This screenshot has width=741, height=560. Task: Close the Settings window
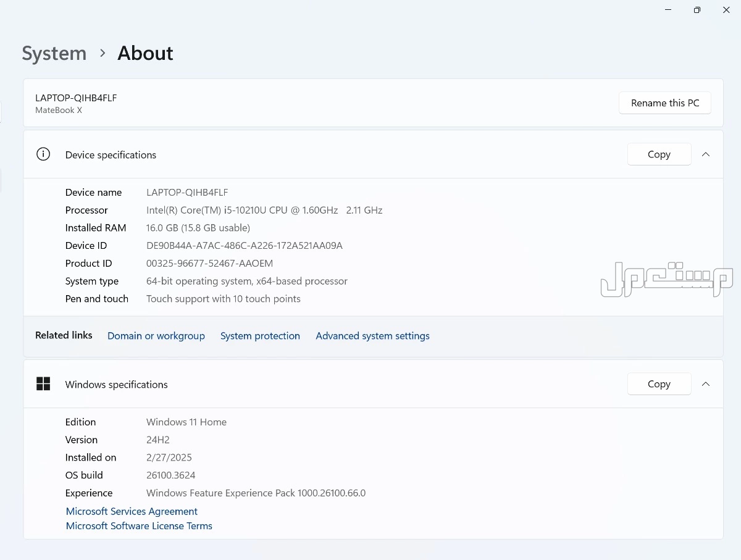tap(726, 10)
